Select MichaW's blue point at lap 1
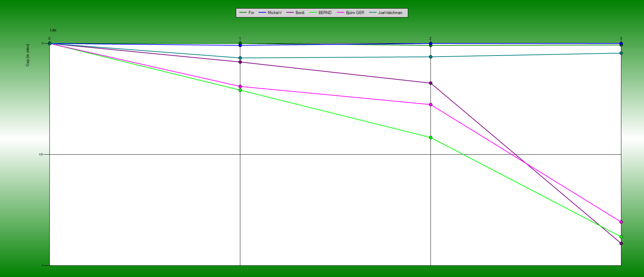Image resolution: width=644 pixels, height=277 pixels. 240,45
